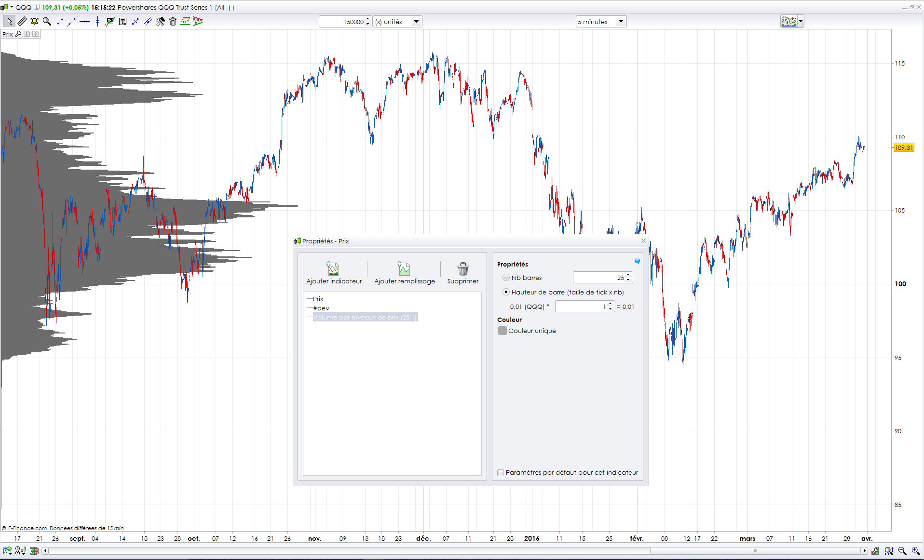
Task: Select the Nb barres radio option
Action: (x=506, y=278)
